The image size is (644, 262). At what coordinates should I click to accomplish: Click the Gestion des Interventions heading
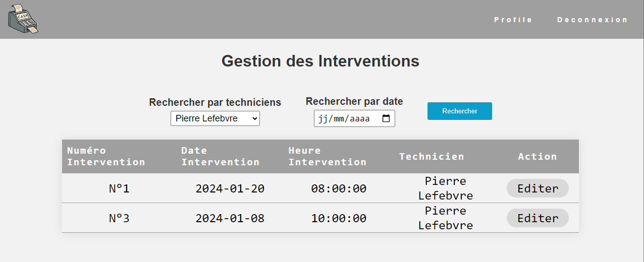coord(320,61)
